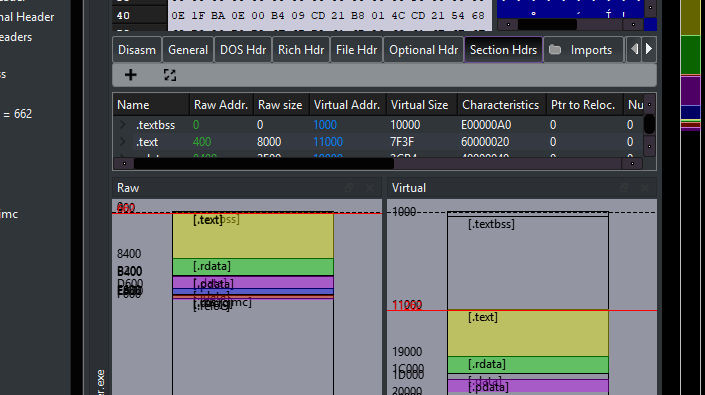Click virtual size 10000 of .textbss
705x395 pixels.
[405, 125]
